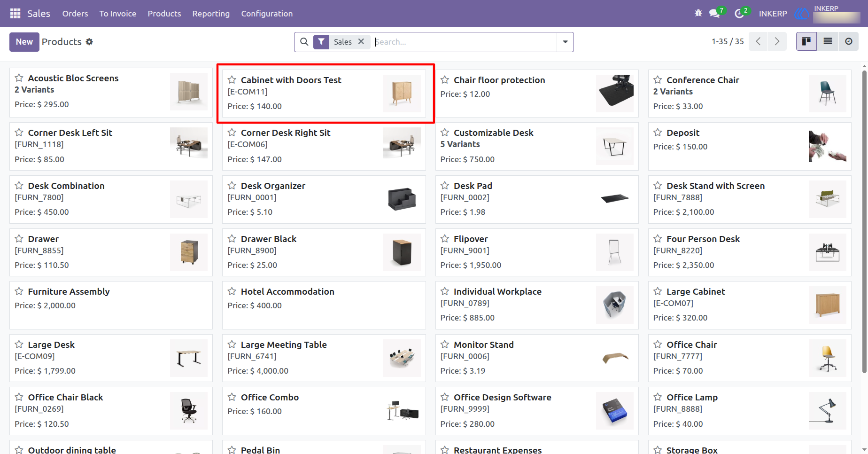The width and height of the screenshot is (868, 454).
Task: Switch to List view
Action: point(828,41)
